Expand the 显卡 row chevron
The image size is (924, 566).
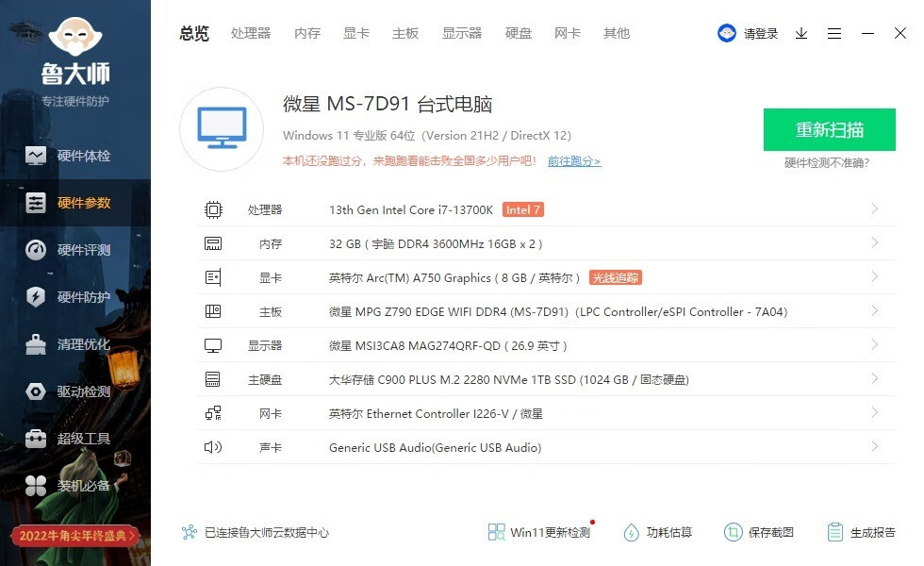coord(875,276)
